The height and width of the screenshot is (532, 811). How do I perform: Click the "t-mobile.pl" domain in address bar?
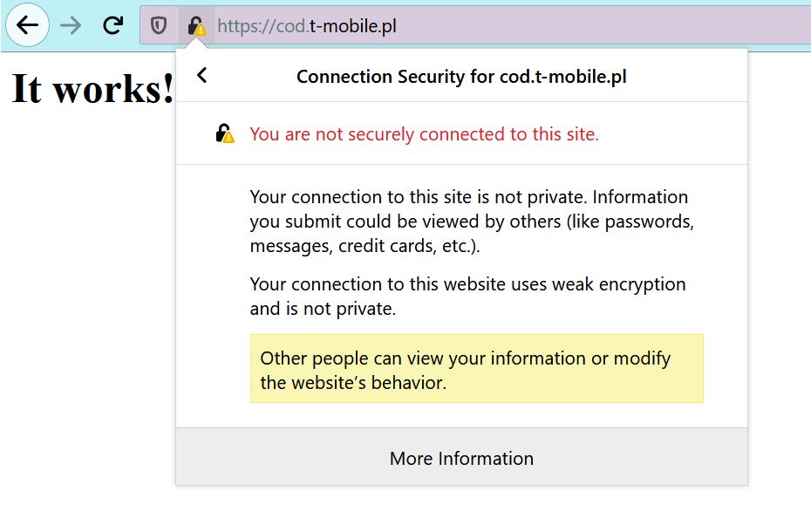point(353,26)
